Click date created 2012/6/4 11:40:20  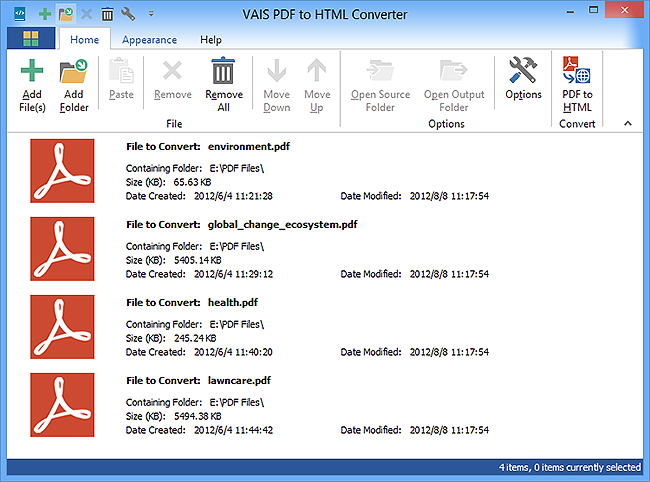[x=233, y=352]
